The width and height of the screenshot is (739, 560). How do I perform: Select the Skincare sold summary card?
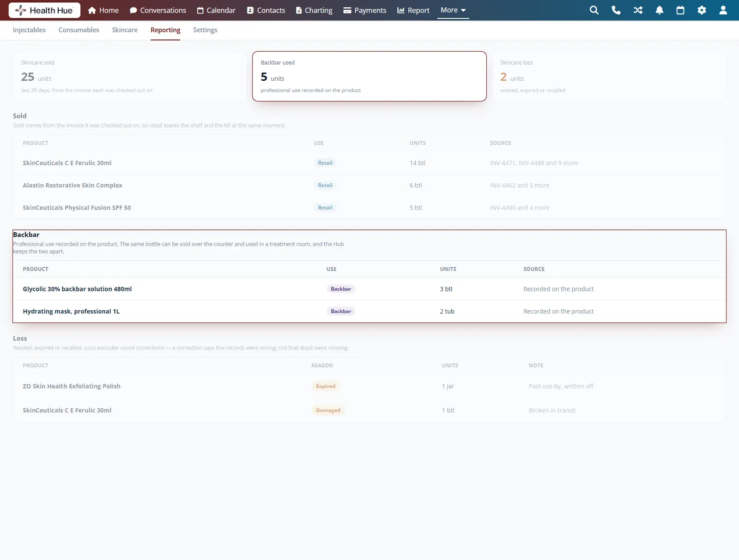130,76
